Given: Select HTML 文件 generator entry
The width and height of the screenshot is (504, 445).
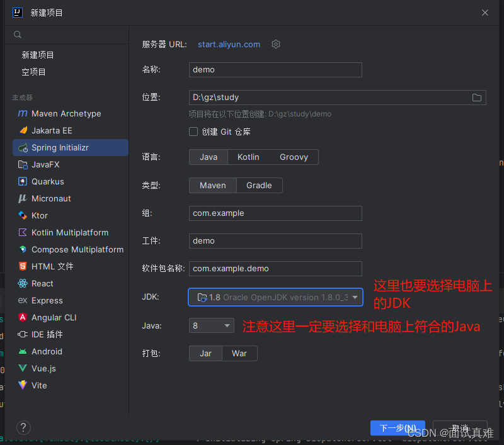Looking at the screenshot, I should 71,266.
